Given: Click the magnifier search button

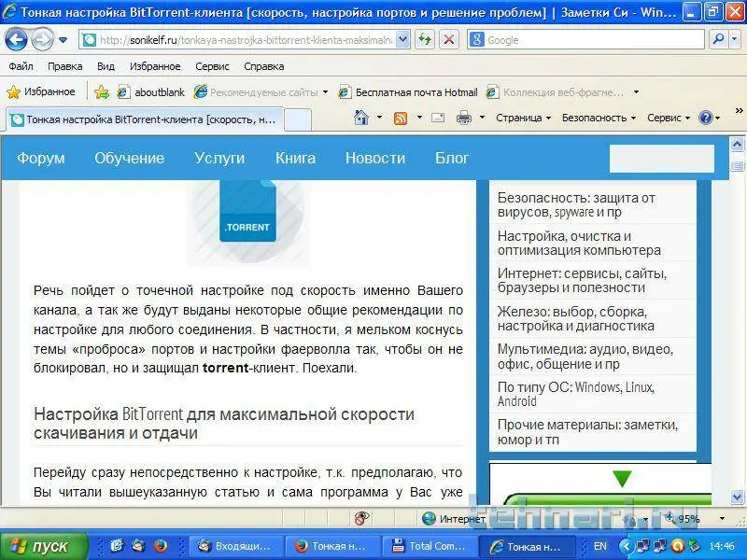Looking at the screenshot, I should click(718, 40).
